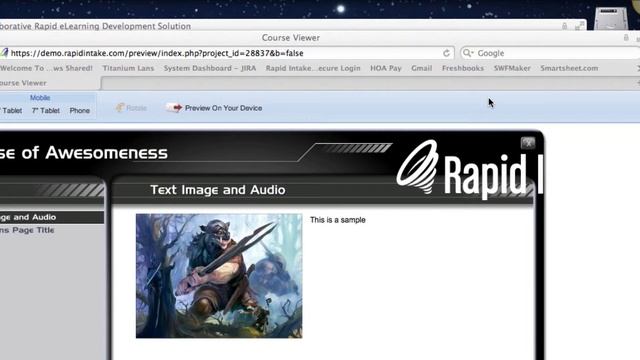Image resolution: width=640 pixels, height=360 pixels.
Task: Open the Google search magnifier icon
Action: coord(468,53)
